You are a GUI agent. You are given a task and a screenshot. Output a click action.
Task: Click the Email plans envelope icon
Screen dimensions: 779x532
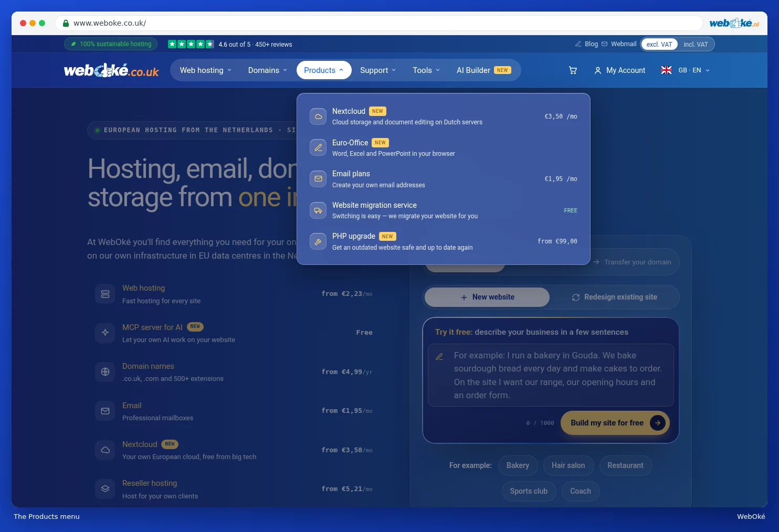[318, 179]
